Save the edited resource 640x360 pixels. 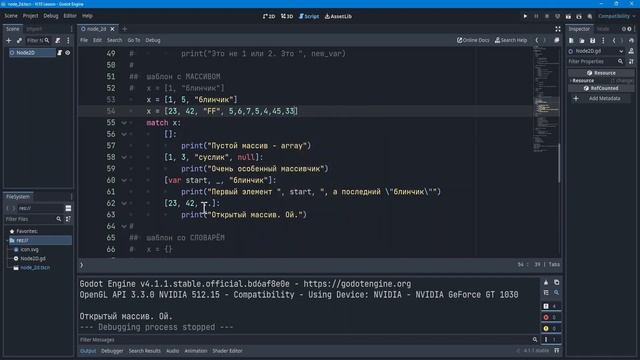click(593, 40)
